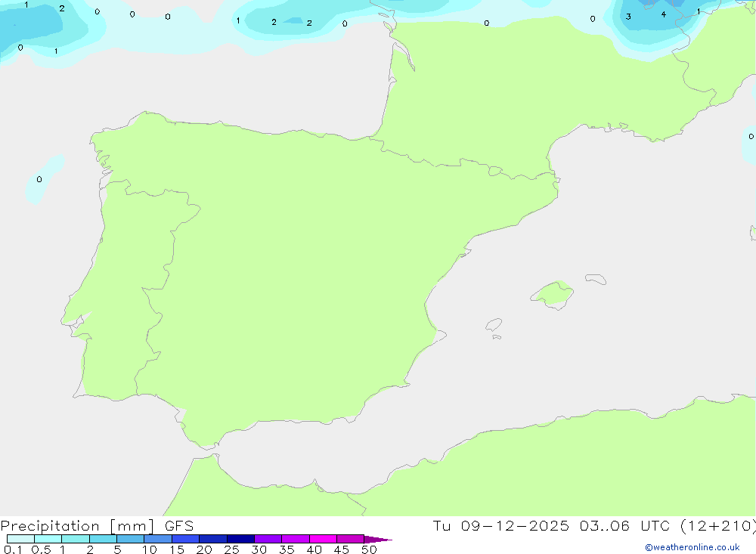Click the 5–10 mm blue legend swatch
This screenshot has width=756, height=554.
(x=131, y=539)
